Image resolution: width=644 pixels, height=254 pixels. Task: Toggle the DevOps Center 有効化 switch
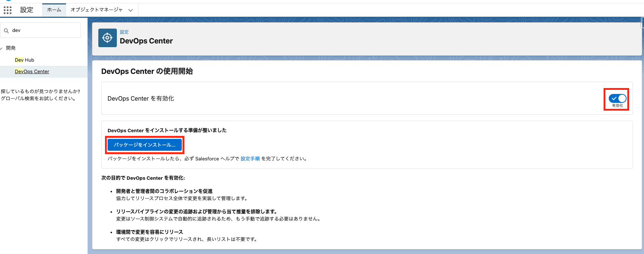[617, 98]
